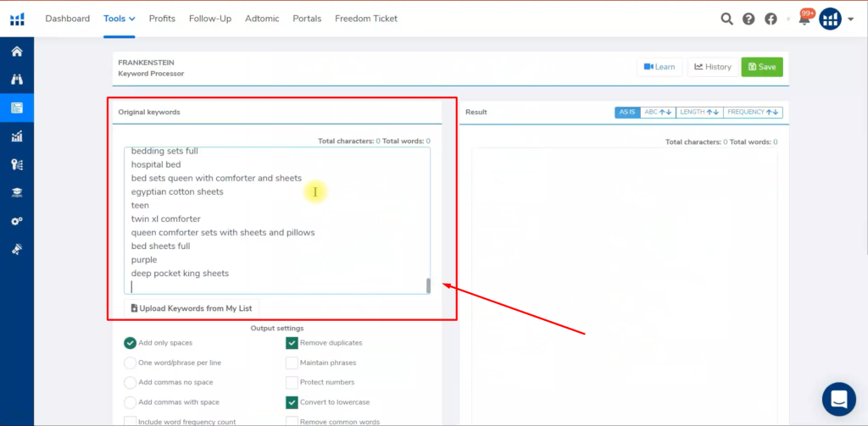The width and height of the screenshot is (868, 426).
Task: Open the keyword tracker sidebar icon
Action: tap(17, 164)
